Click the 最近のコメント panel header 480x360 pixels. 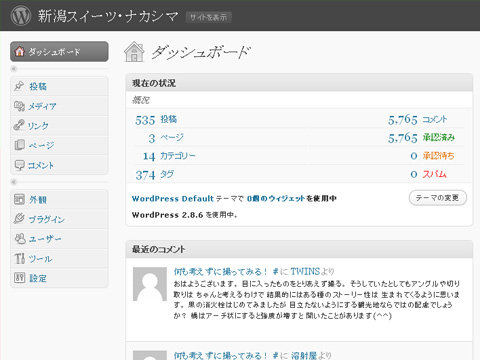point(299,249)
